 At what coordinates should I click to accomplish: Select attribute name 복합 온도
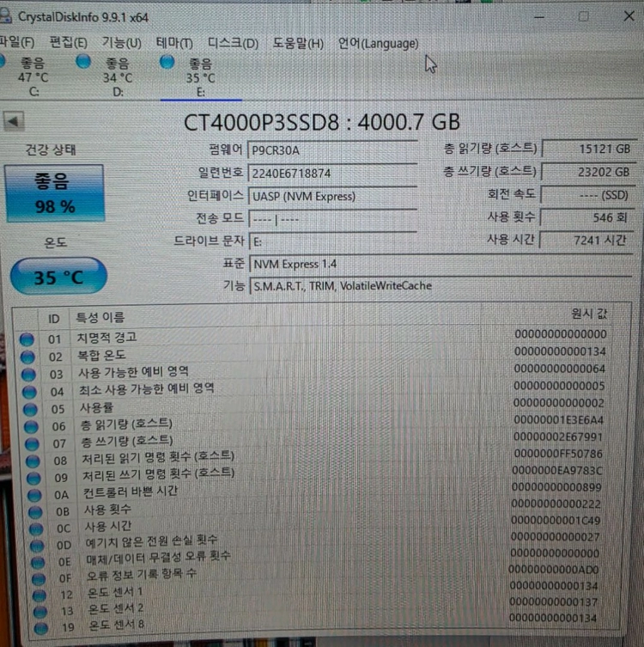click(102, 355)
